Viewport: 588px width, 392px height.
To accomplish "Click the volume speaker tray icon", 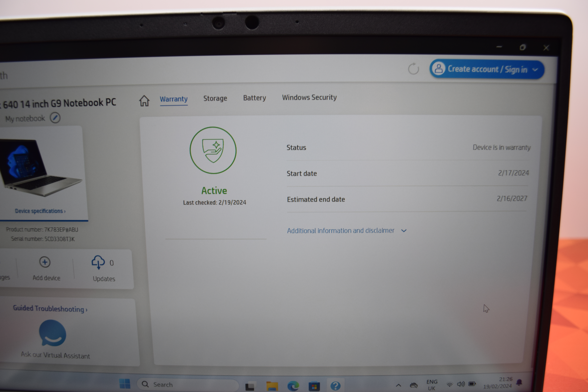I will coord(461,384).
